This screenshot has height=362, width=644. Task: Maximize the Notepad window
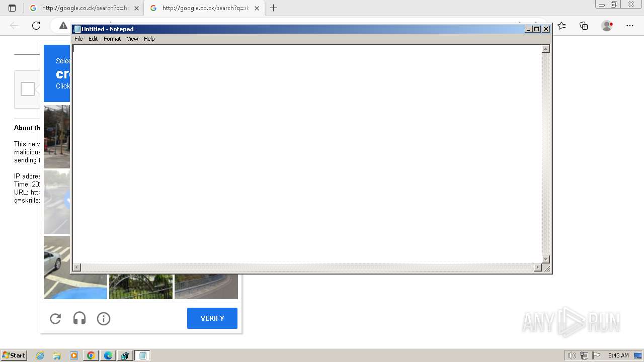[536, 29]
